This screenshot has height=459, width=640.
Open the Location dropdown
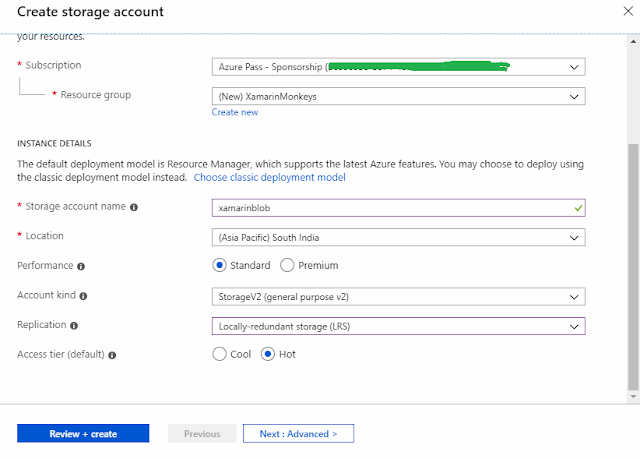398,237
